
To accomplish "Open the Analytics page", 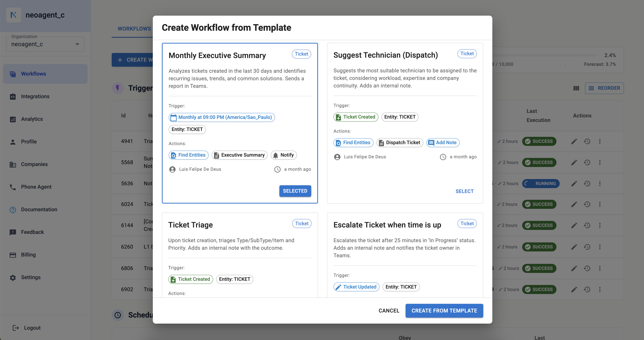I will tap(32, 119).
